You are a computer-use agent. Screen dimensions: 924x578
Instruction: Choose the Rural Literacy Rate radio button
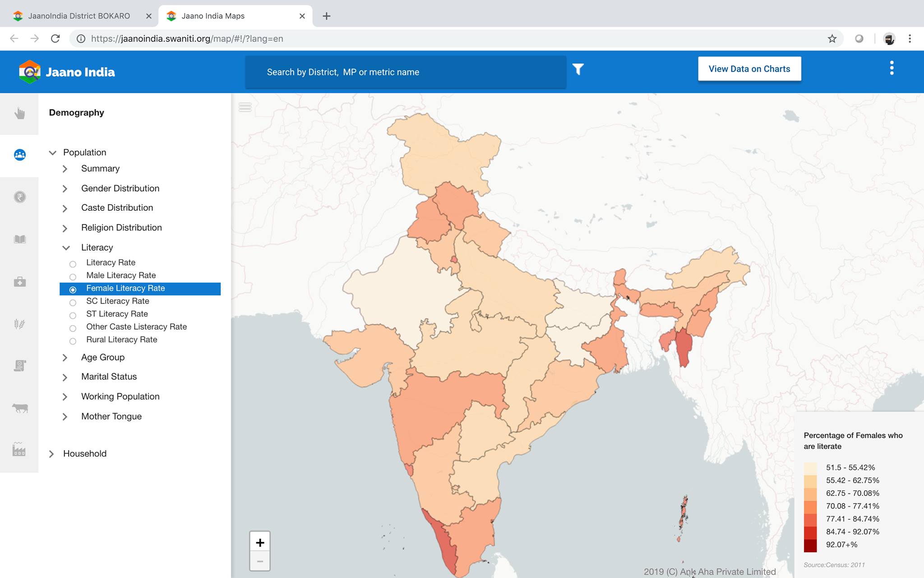(73, 341)
